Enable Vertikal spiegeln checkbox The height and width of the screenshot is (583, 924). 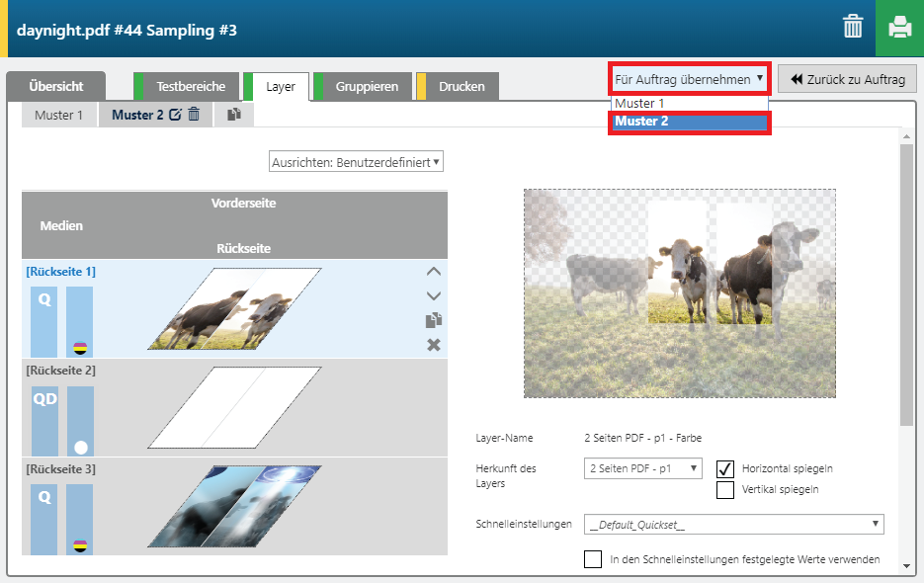[725, 489]
